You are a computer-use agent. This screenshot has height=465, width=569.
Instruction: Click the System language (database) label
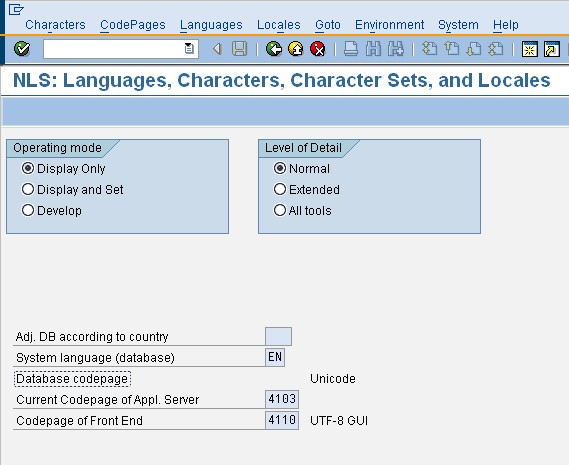pos(95,358)
